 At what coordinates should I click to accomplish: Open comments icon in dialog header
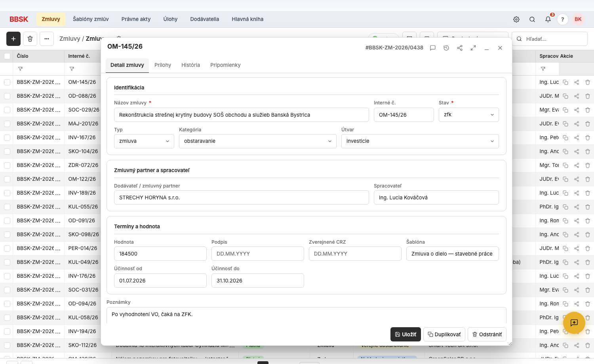tap(433, 48)
